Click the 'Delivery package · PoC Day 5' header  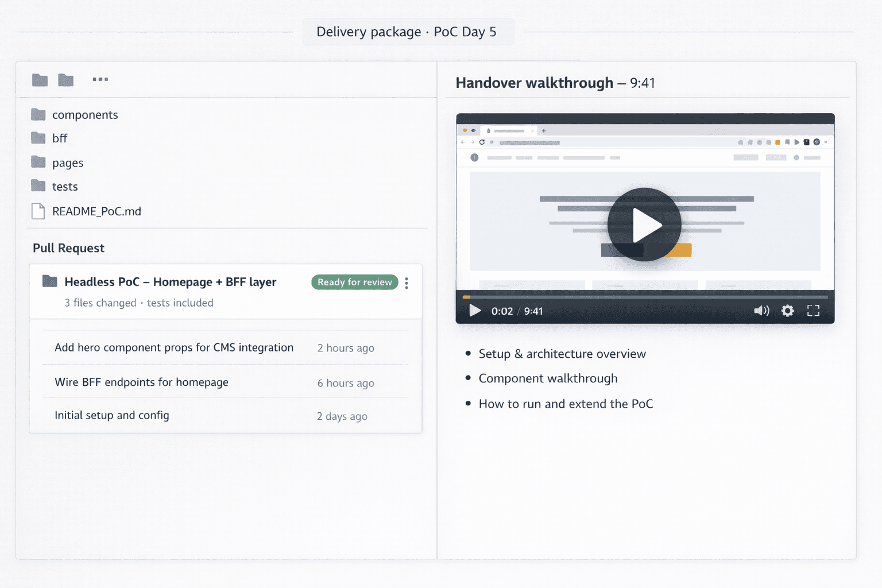coord(408,32)
